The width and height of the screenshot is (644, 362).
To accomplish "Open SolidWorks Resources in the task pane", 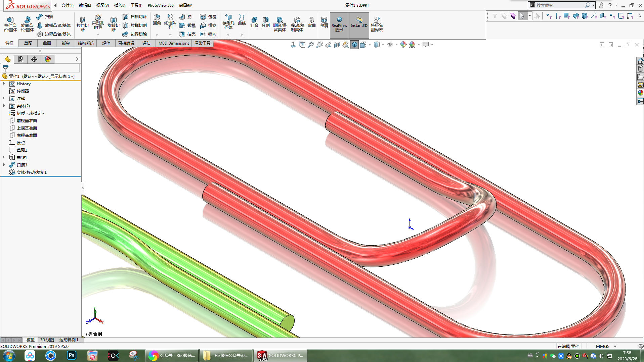I will coord(640,61).
